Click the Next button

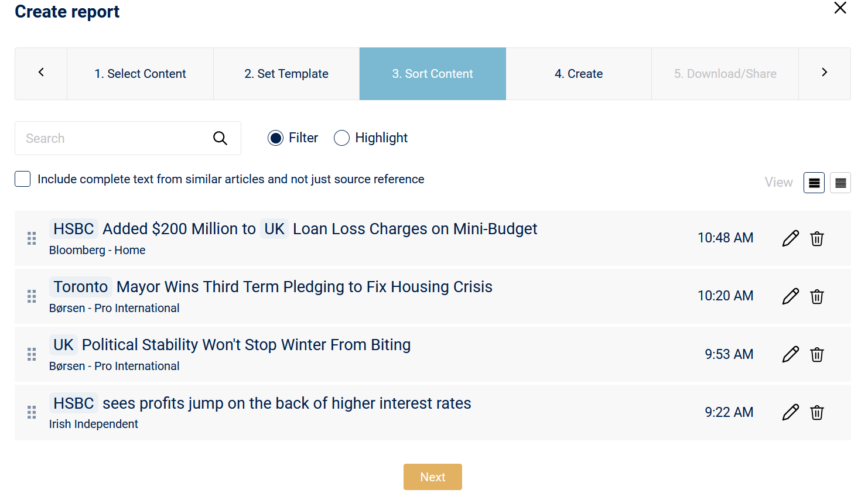(x=433, y=477)
